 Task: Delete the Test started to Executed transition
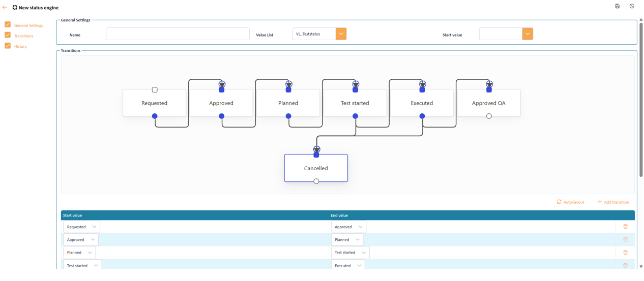625,265
